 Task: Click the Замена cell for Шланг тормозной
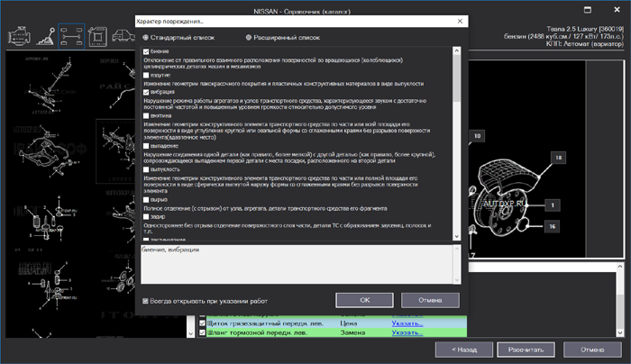pyautogui.click(x=353, y=332)
